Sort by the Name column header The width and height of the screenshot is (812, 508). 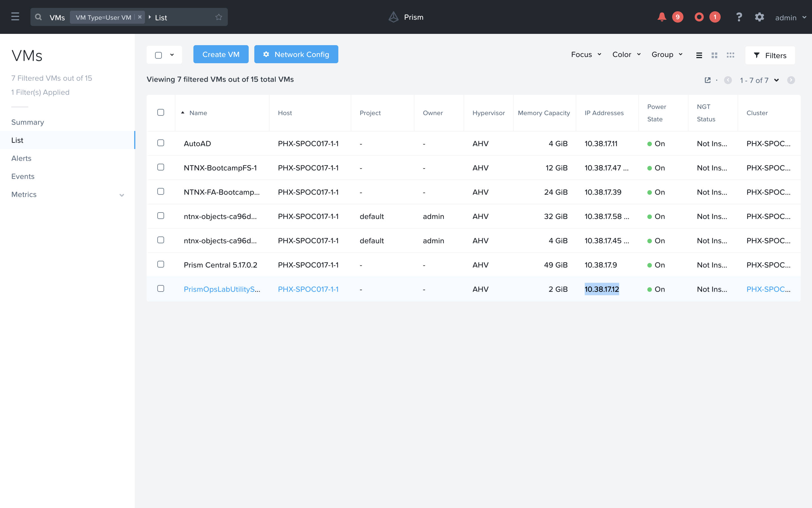[x=198, y=113]
